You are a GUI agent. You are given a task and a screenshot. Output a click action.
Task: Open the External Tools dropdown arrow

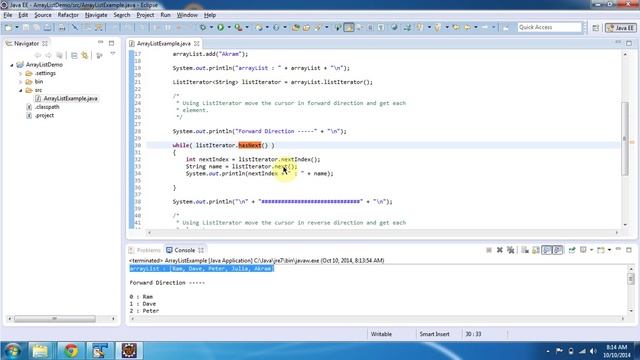(x=247, y=27)
